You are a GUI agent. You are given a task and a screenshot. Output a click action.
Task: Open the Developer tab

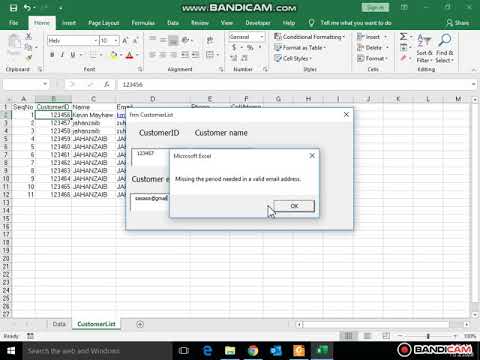coord(258,23)
